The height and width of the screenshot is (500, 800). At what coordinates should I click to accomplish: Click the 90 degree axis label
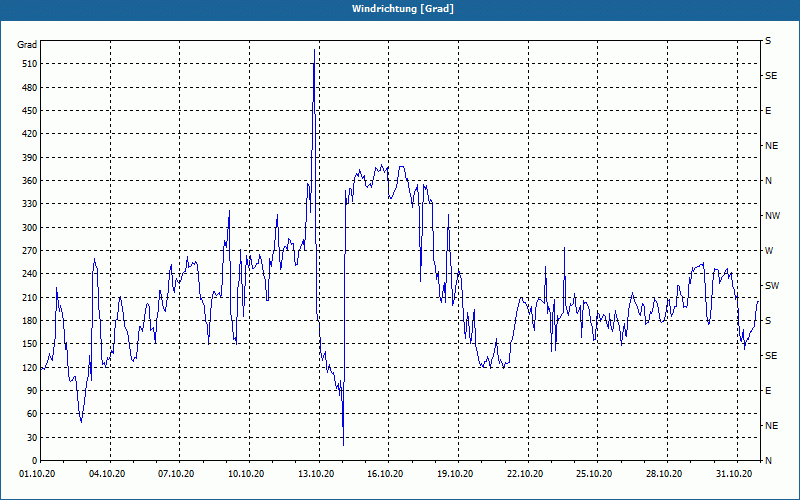point(32,390)
